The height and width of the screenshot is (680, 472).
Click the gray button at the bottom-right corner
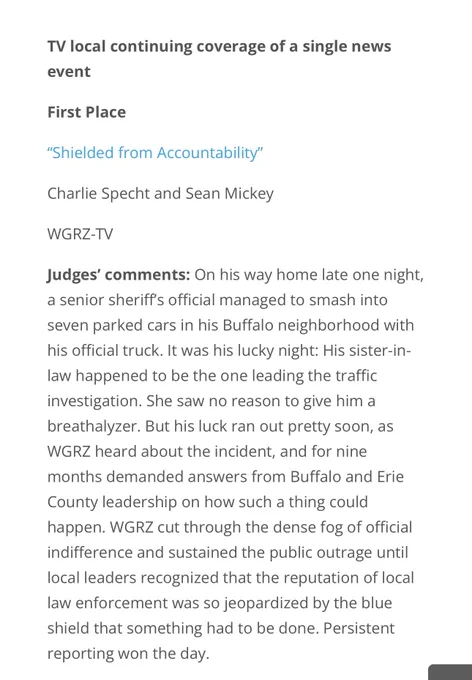(450, 672)
